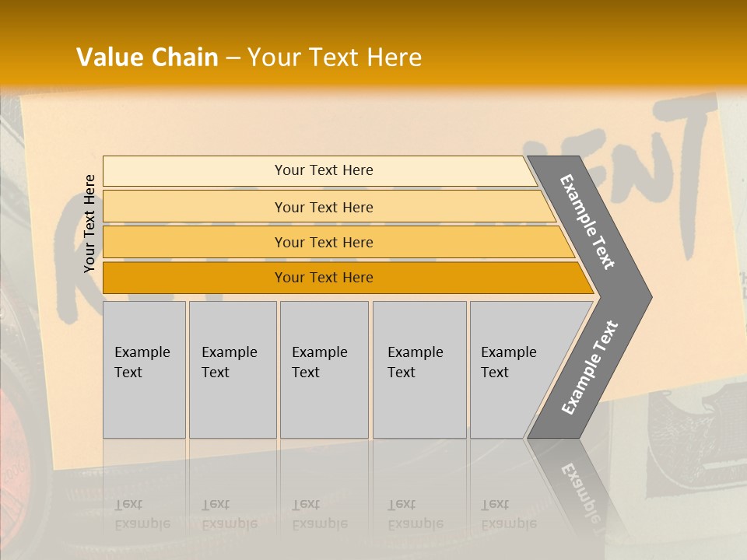Select upper chevron arm 'Example Text'

coord(587,222)
